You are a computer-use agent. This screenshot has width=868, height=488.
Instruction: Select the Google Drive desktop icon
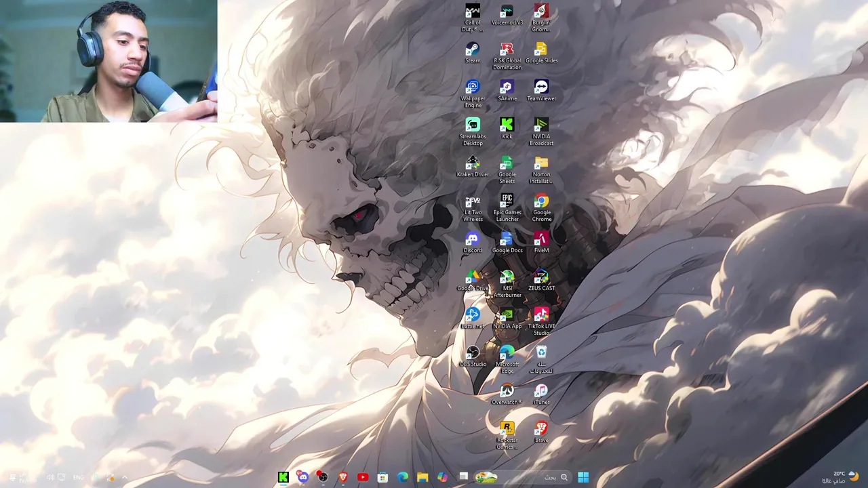(x=473, y=281)
